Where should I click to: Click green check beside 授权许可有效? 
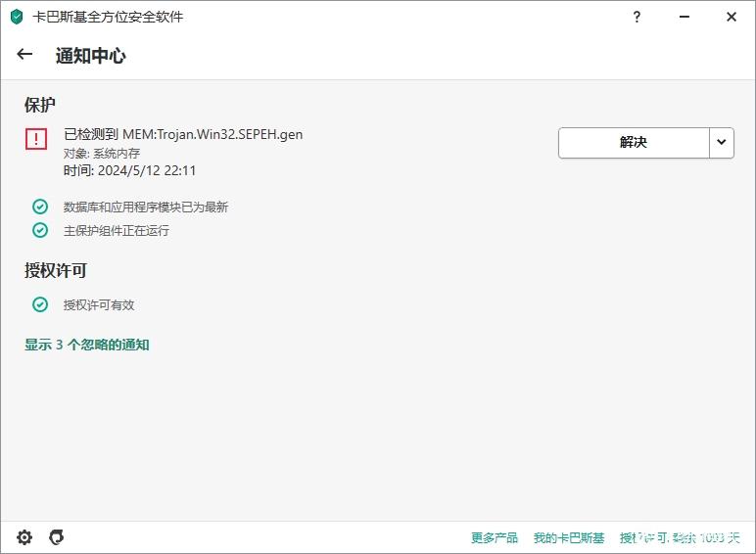40,304
